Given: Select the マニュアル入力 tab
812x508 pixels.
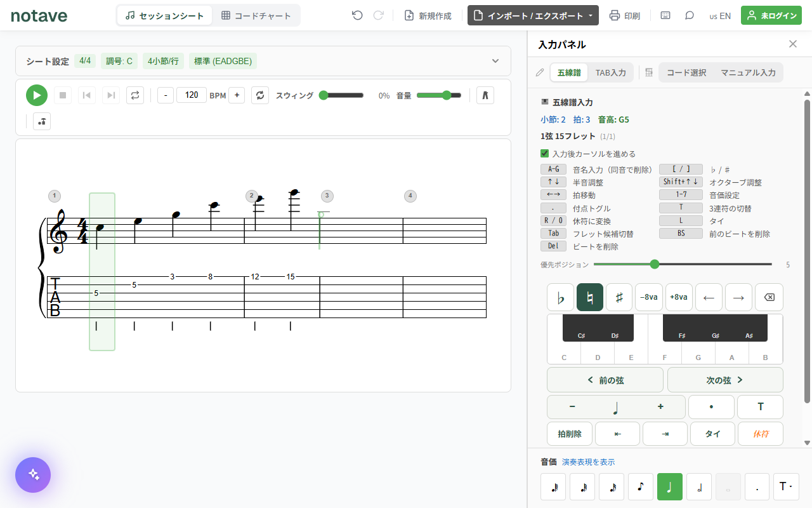Looking at the screenshot, I should click(x=748, y=72).
